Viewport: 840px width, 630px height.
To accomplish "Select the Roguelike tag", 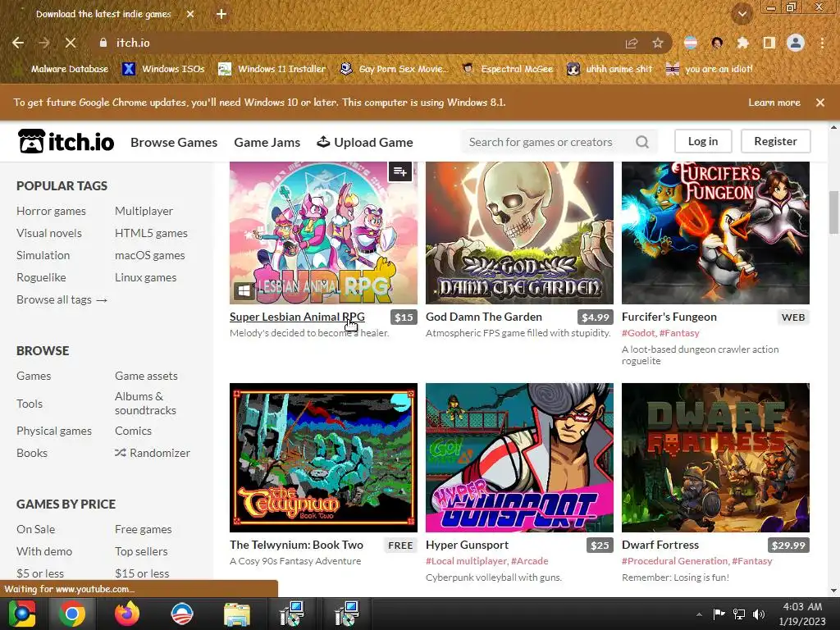I will click(41, 277).
